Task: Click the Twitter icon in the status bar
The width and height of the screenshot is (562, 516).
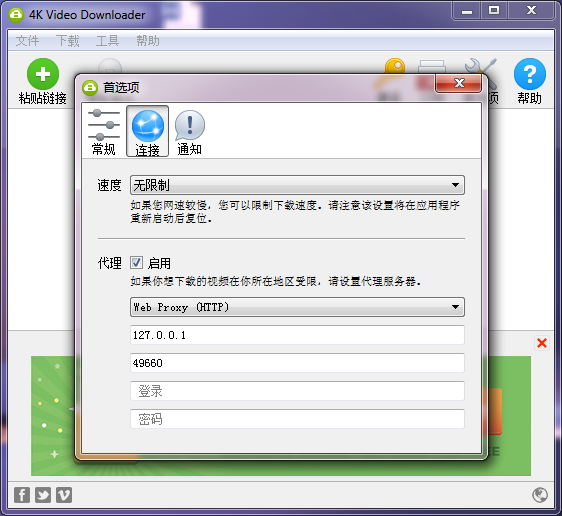Action: point(43,495)
